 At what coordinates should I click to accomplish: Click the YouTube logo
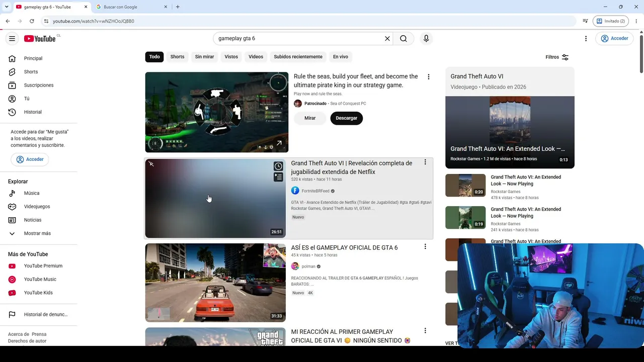[40, 39]
